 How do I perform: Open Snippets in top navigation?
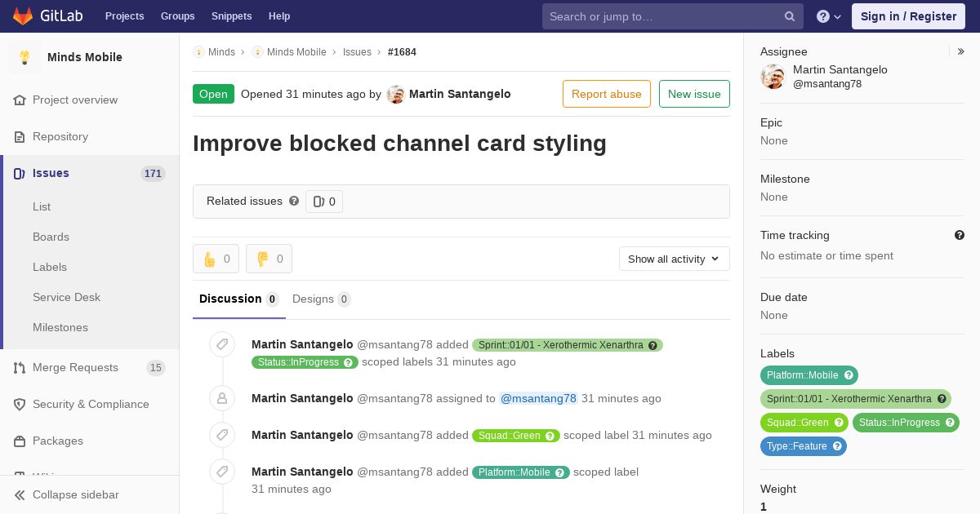coord(231,16)
